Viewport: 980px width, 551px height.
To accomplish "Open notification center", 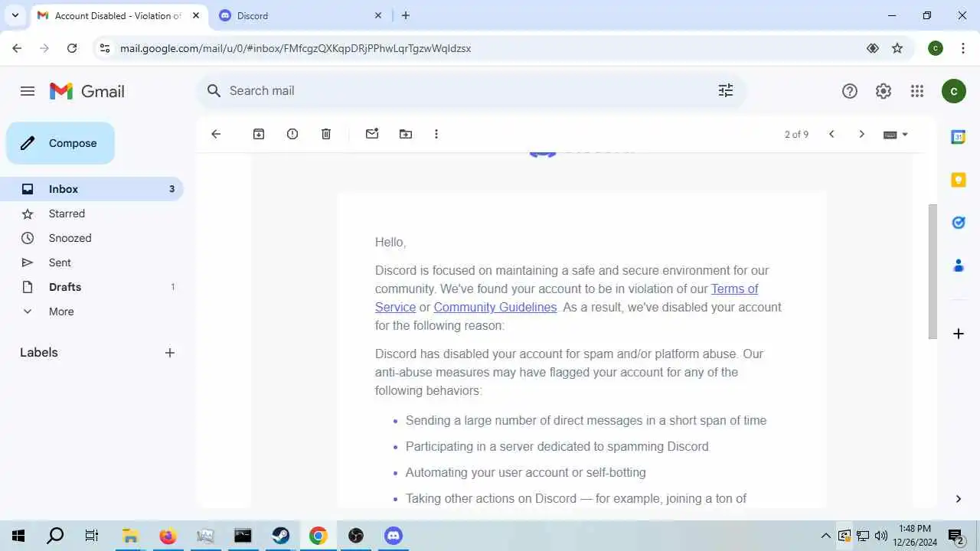I will 955,536.
